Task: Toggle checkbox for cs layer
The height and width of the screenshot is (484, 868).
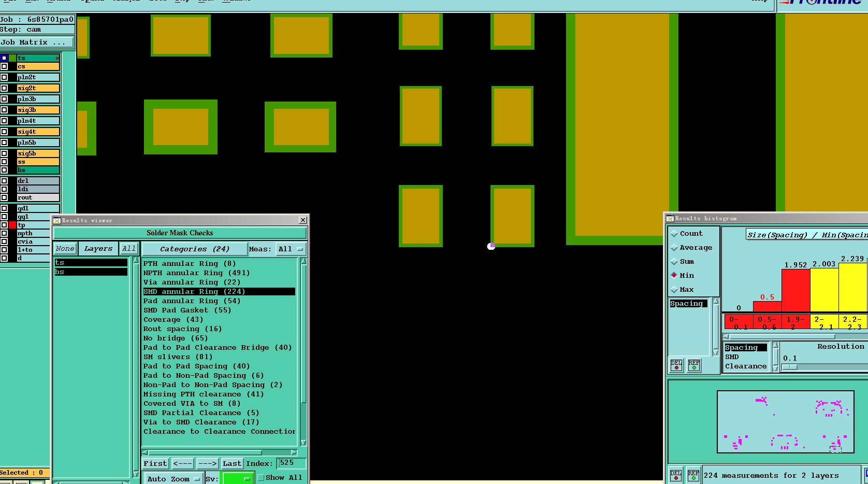Action: [4, 66]
